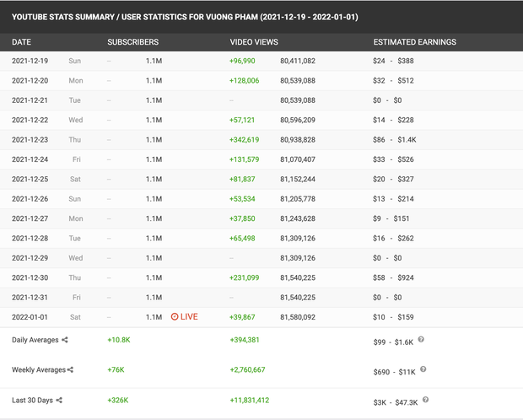The width and height of the screenshot is (523, 420).
Task: Click the YouTube Stats Summary title text
Action: tap(185, 17)
